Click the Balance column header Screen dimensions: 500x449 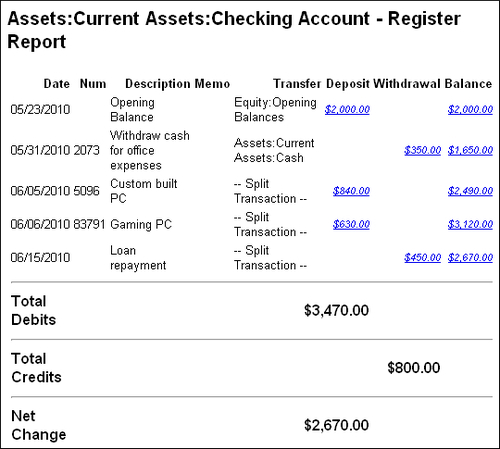point(468,84)
